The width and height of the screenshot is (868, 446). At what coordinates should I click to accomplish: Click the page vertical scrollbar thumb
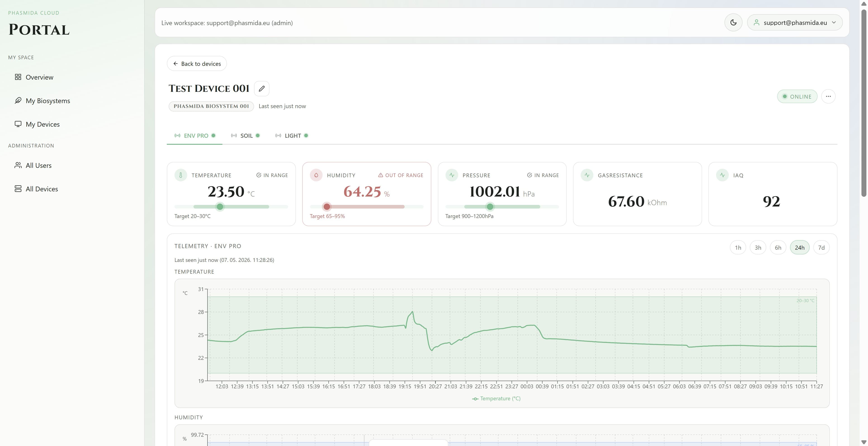pos(864,103)
